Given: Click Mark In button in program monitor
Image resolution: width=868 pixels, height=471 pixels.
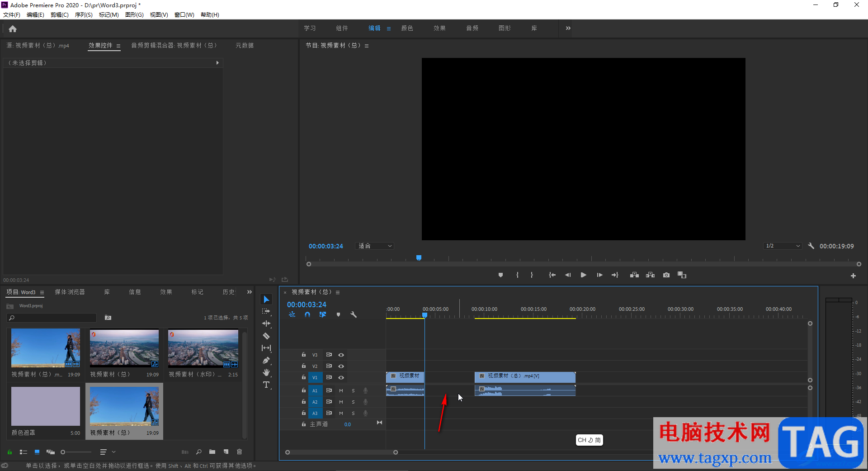Looking at the screenshot, I should tap(517, 275).
